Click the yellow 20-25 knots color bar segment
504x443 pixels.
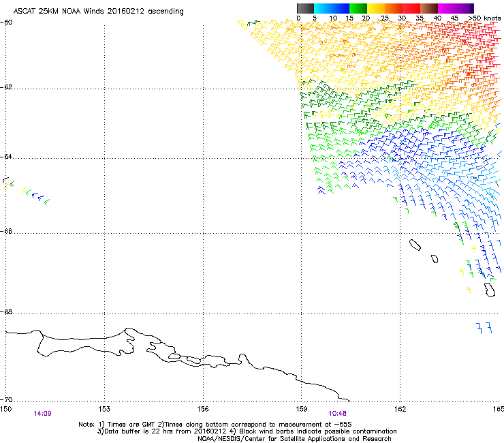[x=376, y=8]
